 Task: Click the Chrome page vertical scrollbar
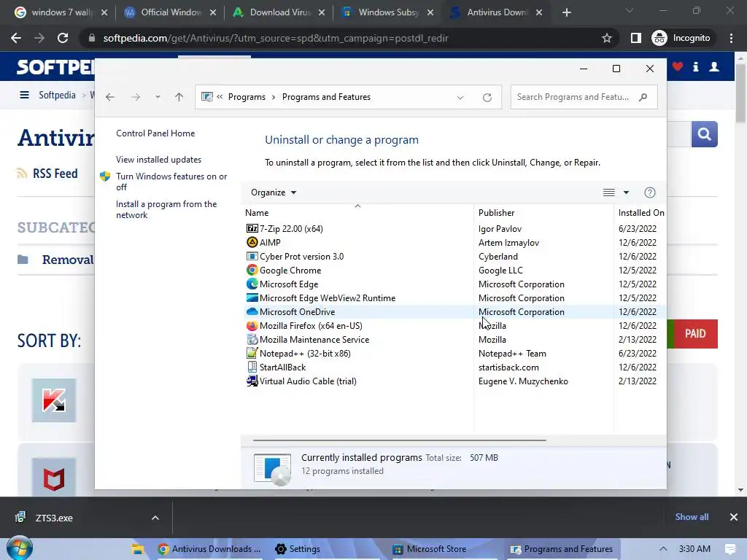point(740,93)
